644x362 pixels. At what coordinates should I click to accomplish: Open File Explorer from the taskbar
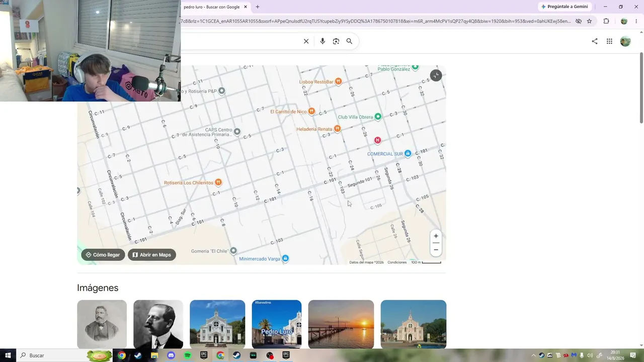point(154,355)
